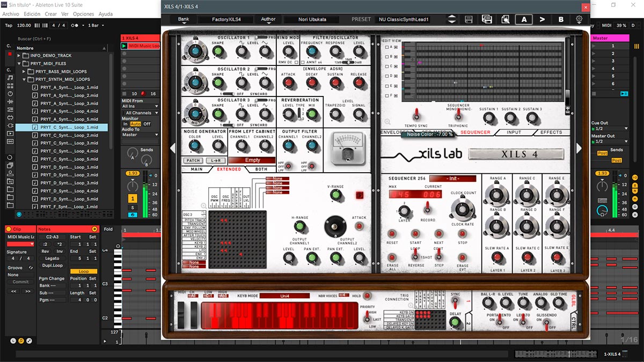Open the Sounds category in Ableton browser
The width and height of the screenshot is (644, 362).
[10, 78]
